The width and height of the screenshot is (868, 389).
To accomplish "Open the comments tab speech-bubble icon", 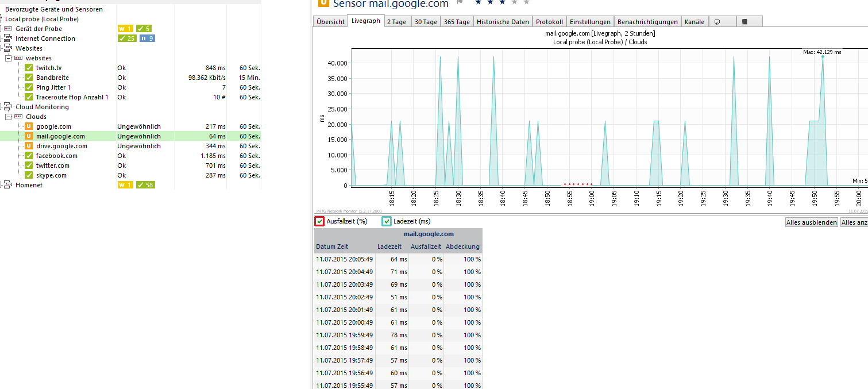I will [717, 22].
